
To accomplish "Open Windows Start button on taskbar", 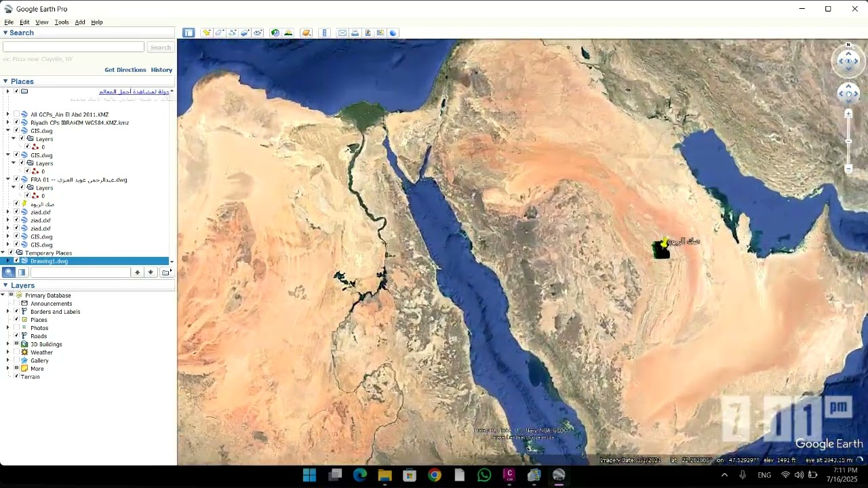I will [x=309, y=475].
